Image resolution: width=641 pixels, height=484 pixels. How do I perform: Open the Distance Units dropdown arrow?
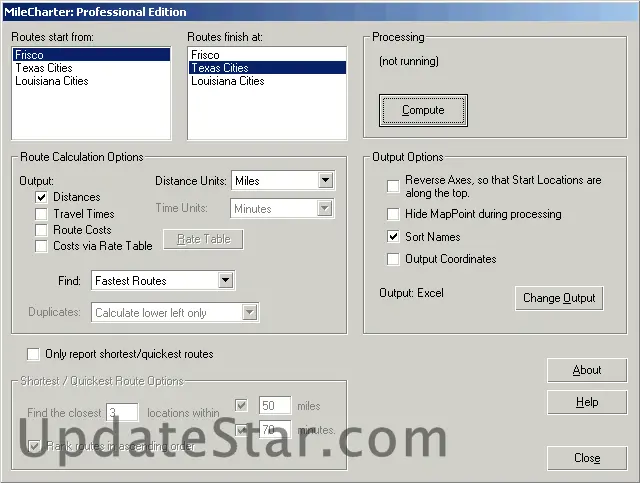325,180
